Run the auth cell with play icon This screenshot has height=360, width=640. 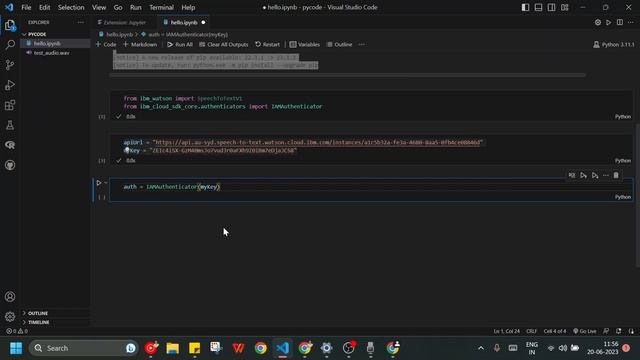coord(99,183)
